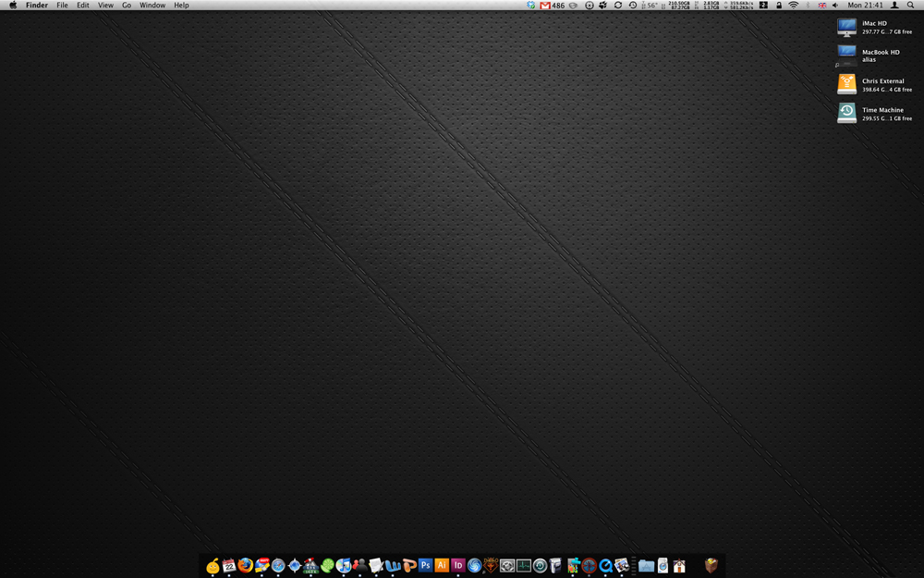Open the Go menu
924x578 pixels.
tap(127, 5)
